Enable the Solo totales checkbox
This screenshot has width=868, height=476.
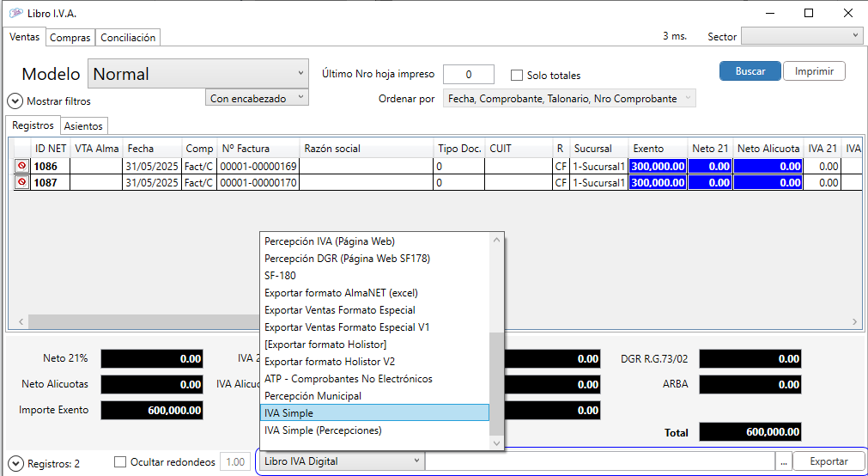point(517,76)
